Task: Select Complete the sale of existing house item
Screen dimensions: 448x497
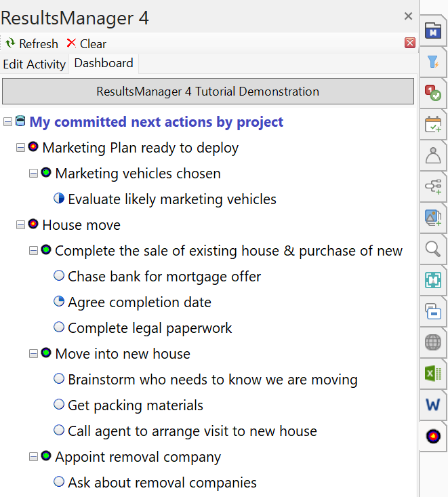Action: [229, 251]
